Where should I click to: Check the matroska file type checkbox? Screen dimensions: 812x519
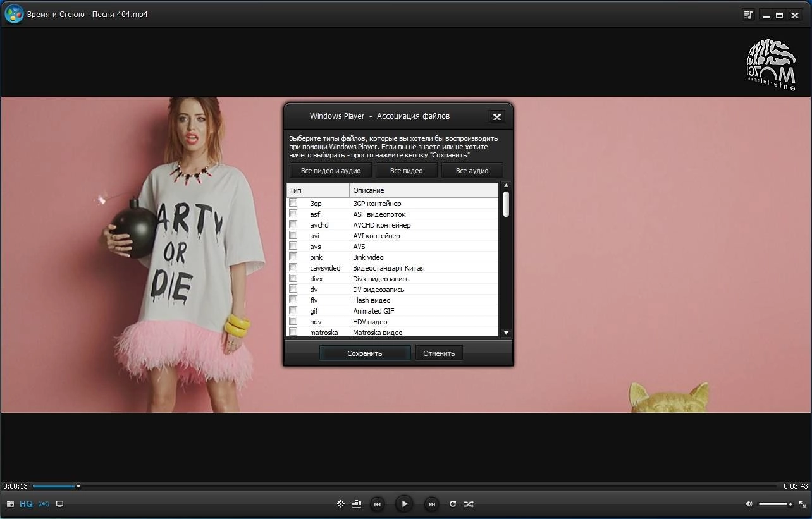point(293,332)
